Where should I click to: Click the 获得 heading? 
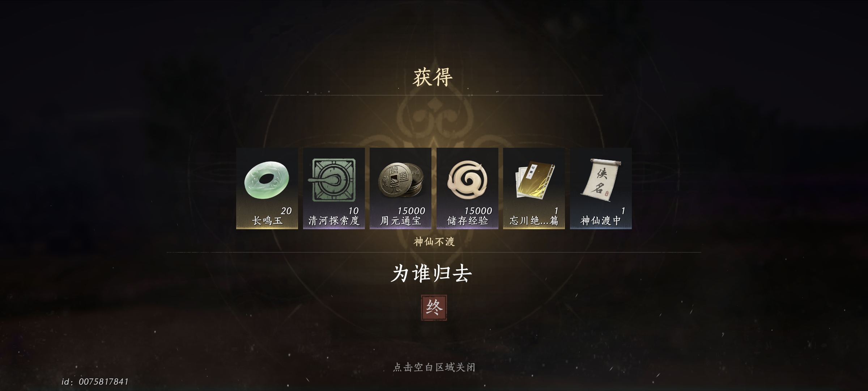[433, 77]
